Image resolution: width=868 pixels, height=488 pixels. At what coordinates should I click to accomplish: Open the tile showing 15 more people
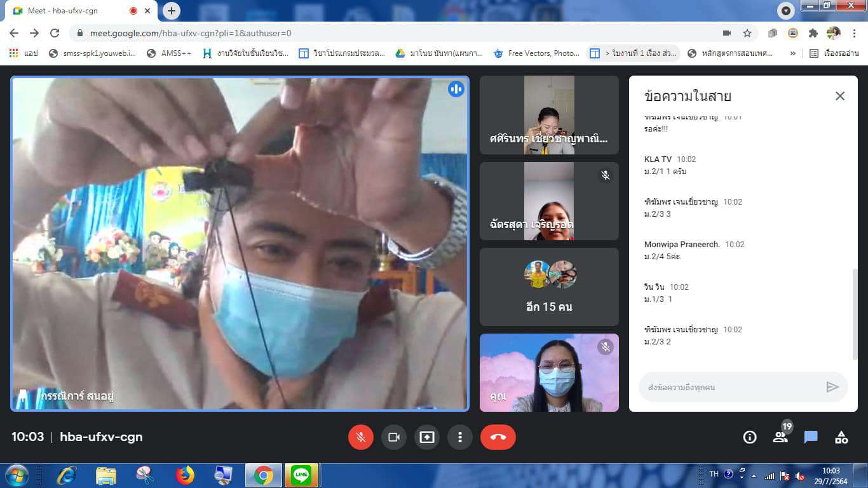549,287
